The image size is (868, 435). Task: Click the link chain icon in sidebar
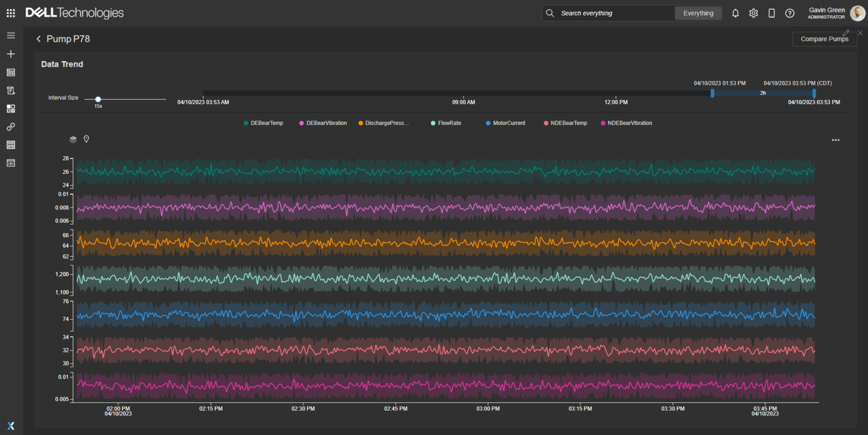[11, 127]
